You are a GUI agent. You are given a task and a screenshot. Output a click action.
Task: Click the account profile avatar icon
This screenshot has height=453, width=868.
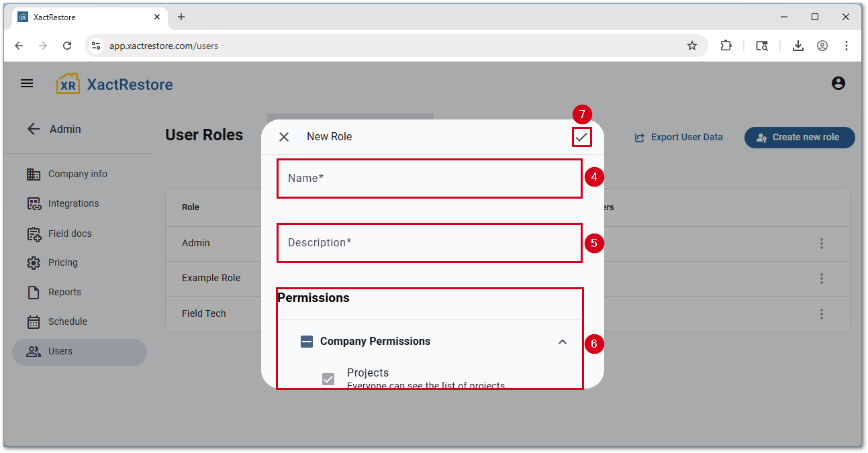pos(838,84)
